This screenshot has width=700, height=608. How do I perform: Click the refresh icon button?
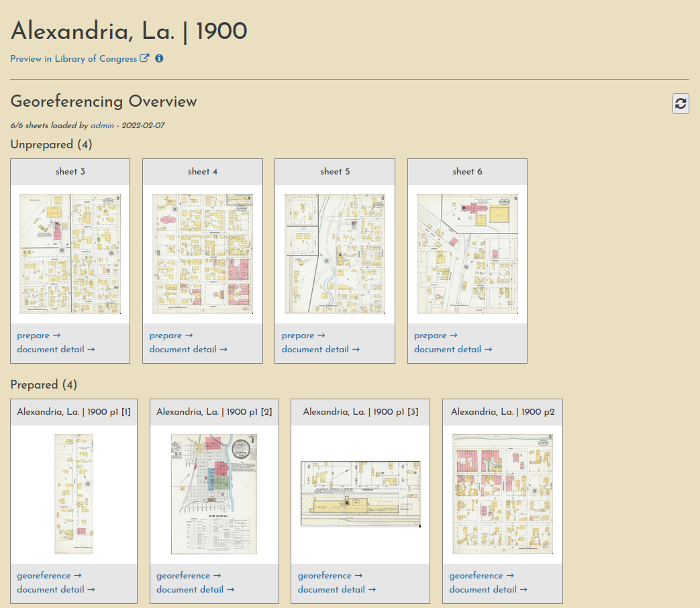(681, 103)
